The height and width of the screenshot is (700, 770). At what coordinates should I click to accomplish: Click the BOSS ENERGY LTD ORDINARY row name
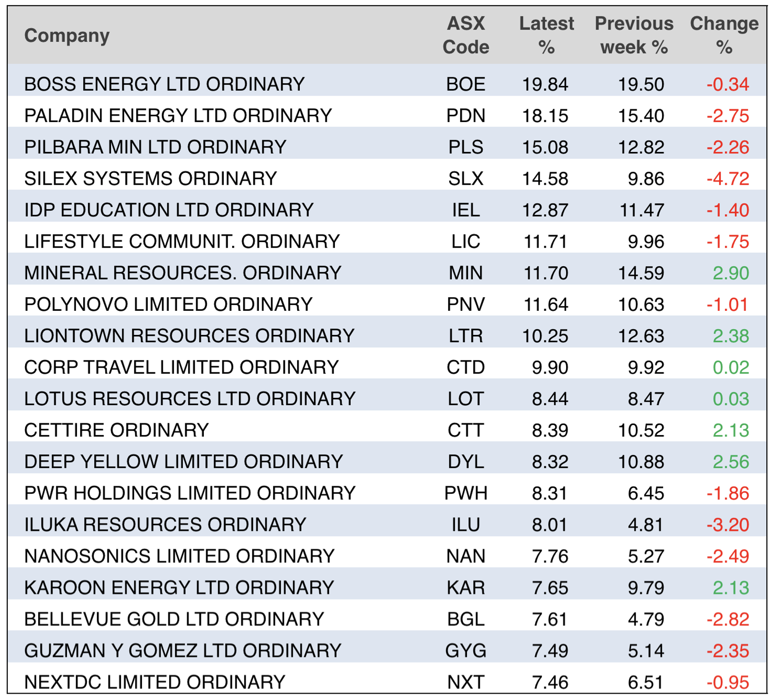(x=164, y=84)
